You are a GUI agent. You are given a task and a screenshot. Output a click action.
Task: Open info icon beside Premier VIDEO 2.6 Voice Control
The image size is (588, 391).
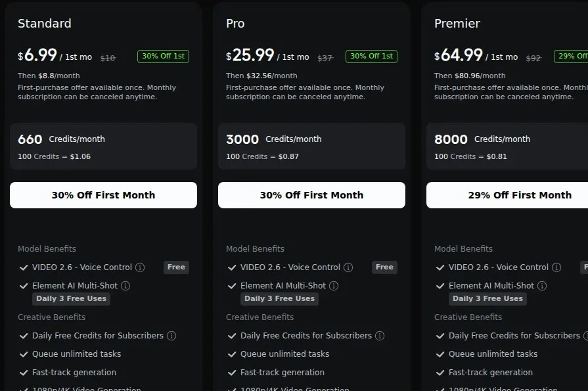(556, 267)
